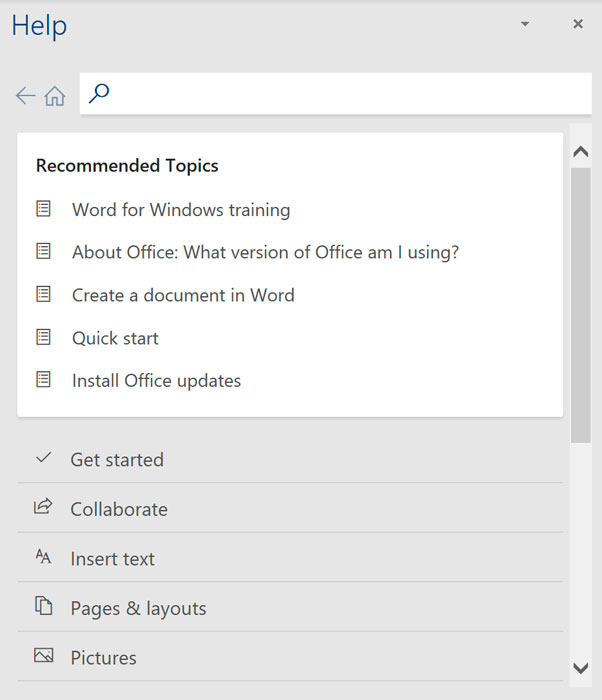Open Install Office updates topic
The height and width of the screenshot is (700, 602).
pyautogui.click(x=156, y=381)
